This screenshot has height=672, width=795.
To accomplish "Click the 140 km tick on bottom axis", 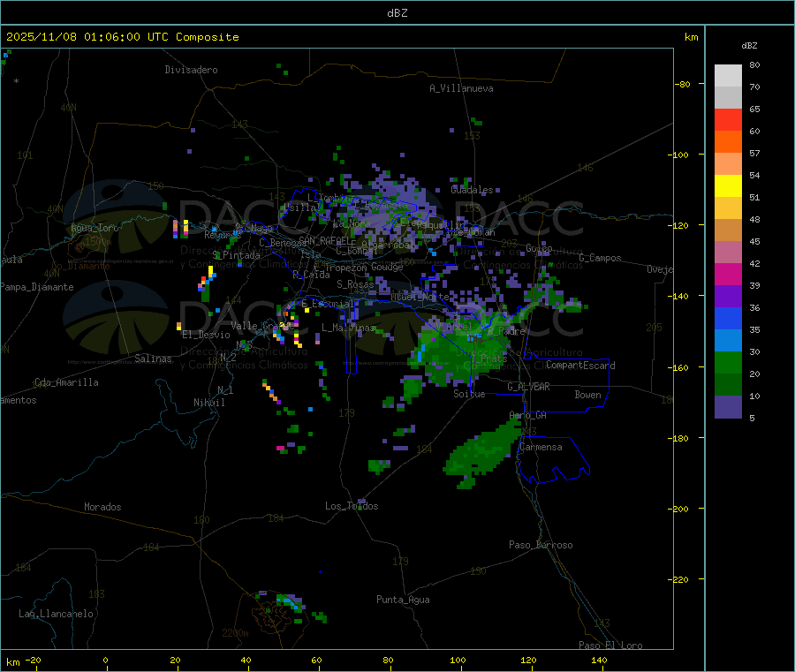I will pos(599,661).
